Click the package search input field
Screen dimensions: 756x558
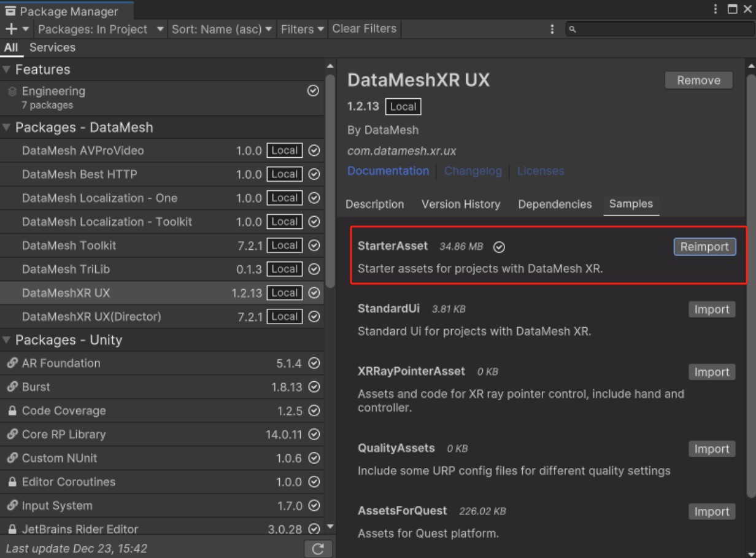pos(660,29)
